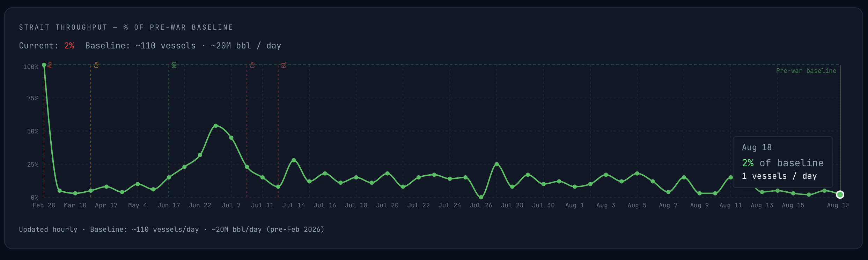Click the 'Jul 18' x-axis label
The width and height of the screenshot is (868, 260).
click(356, 205)
